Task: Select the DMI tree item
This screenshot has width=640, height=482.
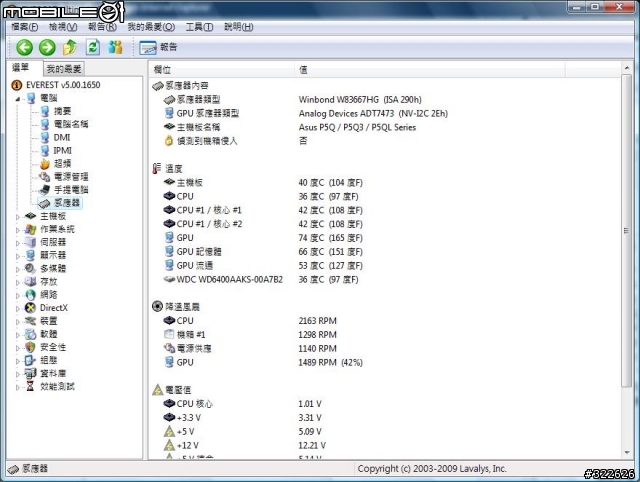Action: coord(62,138)
